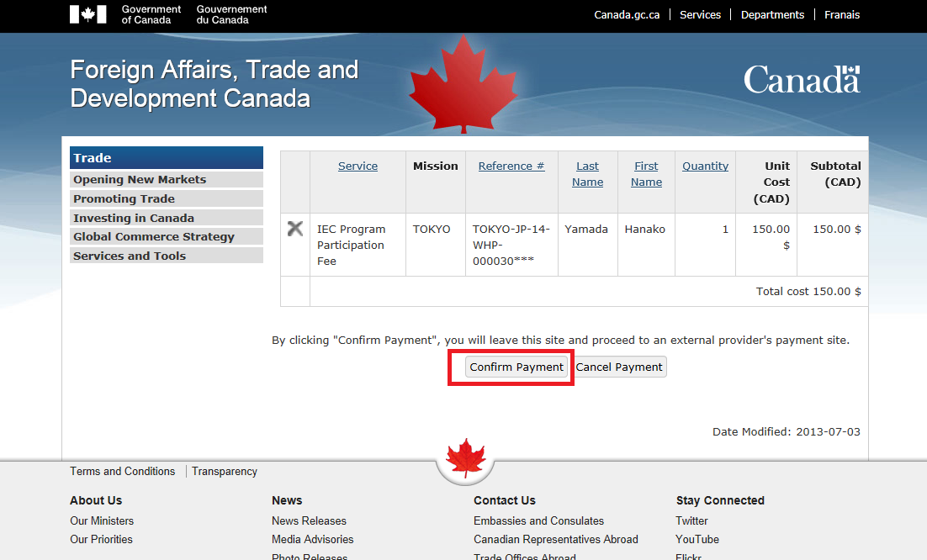Visit the Canada.gc.ca link
927x560 pixels.
tap(627, 15)
